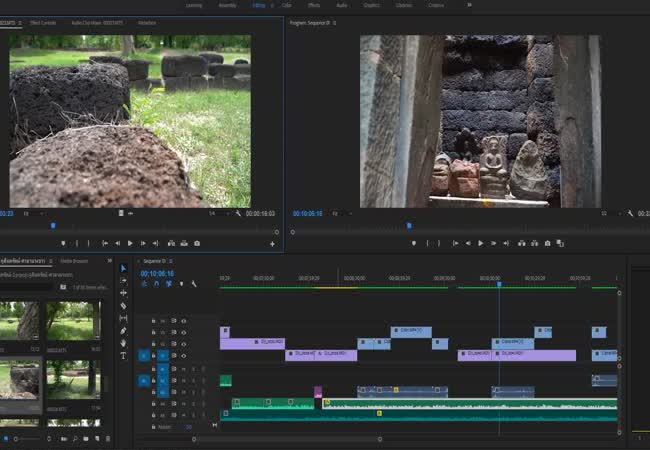
Task: Switch to the Color workspace tab
Action: point(287,5)
